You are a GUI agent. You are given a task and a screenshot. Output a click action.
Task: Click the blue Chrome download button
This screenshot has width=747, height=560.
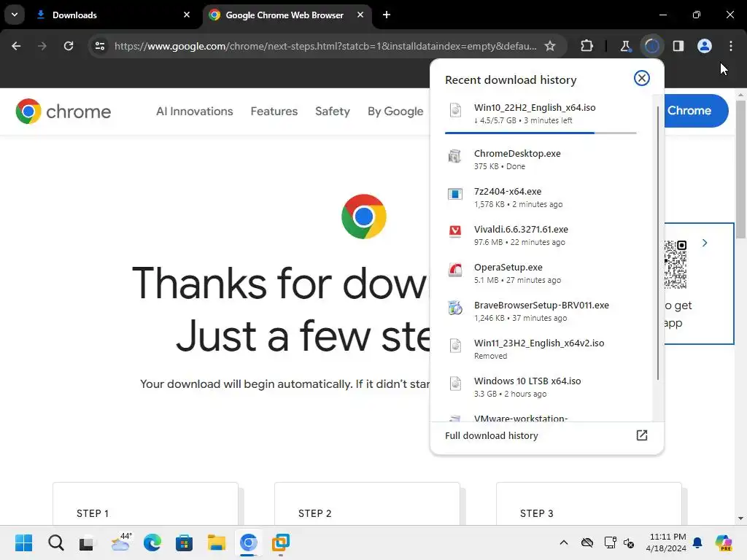696,111
